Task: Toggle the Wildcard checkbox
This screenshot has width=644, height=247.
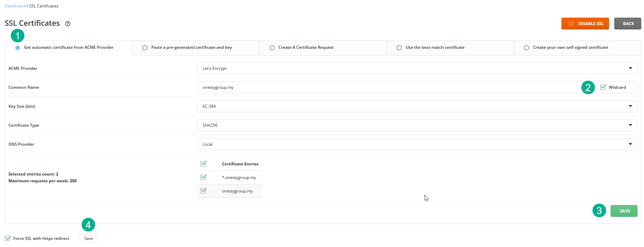Action: (603, 87)
